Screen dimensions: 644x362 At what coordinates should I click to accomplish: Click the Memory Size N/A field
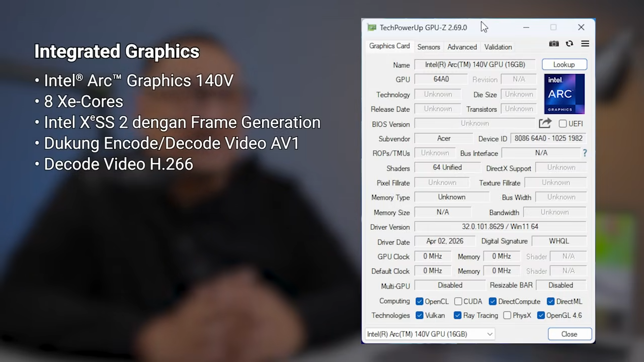443,212
